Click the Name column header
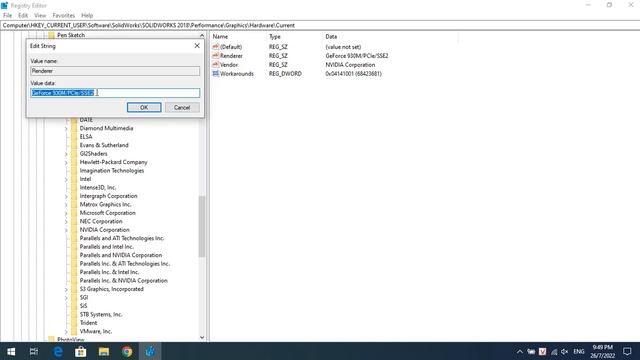 (x=220, y=37)
